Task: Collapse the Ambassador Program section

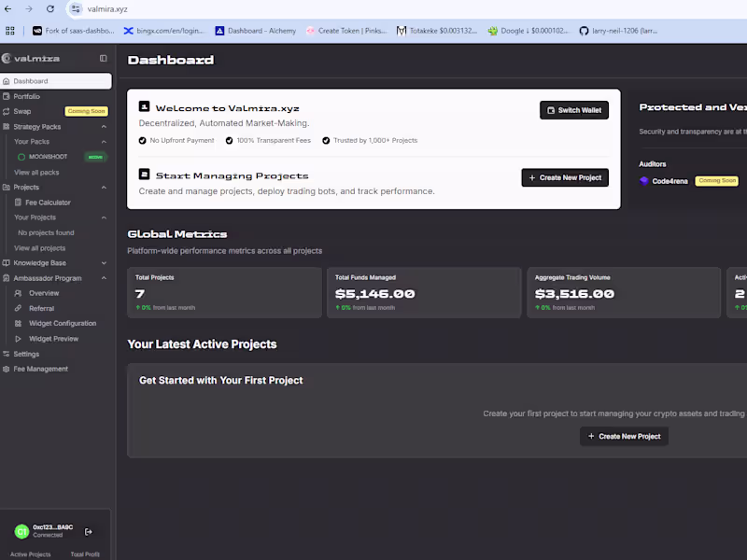Action: [106, 277]
